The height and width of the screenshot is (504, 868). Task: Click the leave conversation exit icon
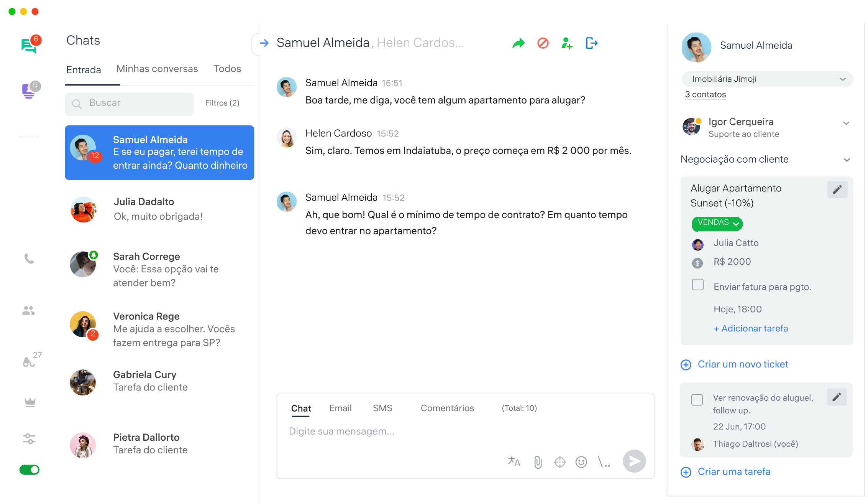coord(592,43)
